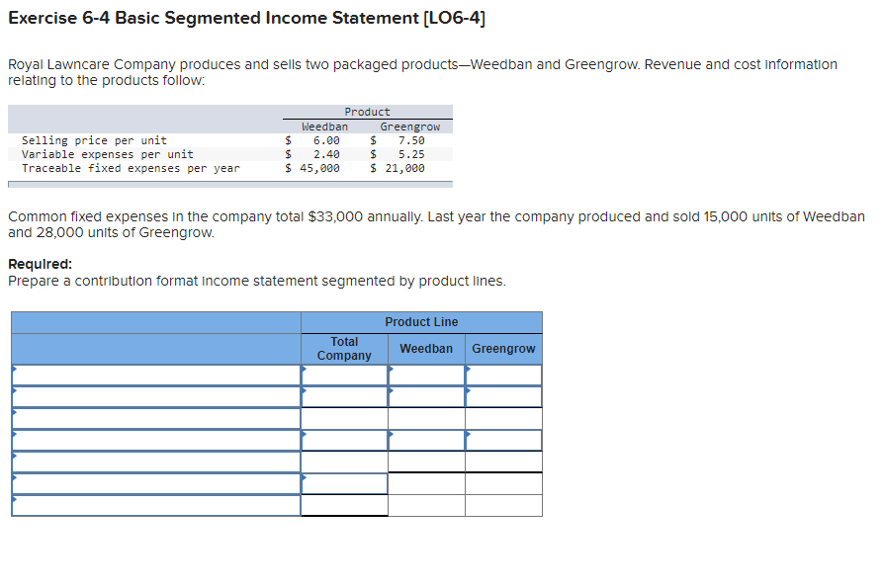Select the Greengrow cell in the first row

(x=503, y=375)
